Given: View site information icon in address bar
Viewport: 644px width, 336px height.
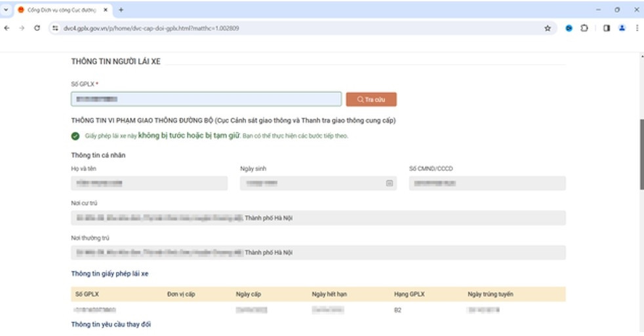Looking at the screenshot, I should (x=56, y=29).
